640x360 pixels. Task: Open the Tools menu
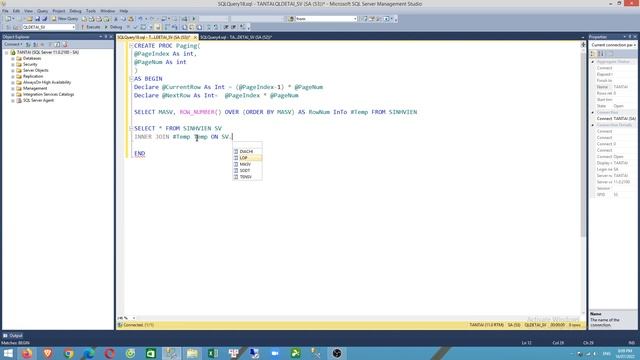pyautogui.click(x=91, y=11)
